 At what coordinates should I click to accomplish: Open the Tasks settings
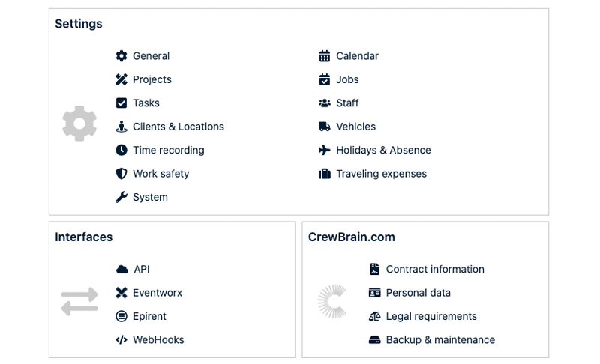145,103
